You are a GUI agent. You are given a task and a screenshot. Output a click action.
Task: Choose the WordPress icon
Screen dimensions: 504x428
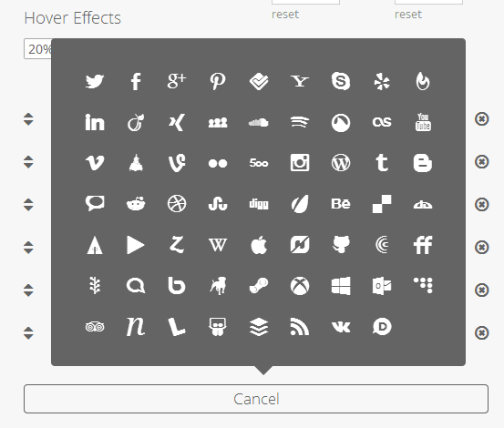[x=341, y=163]
